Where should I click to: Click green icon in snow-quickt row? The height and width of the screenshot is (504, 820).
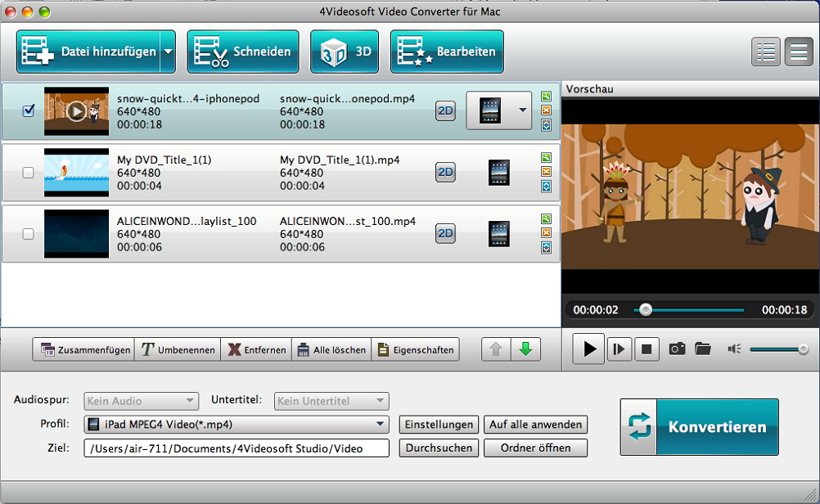(x=546, y=97)
